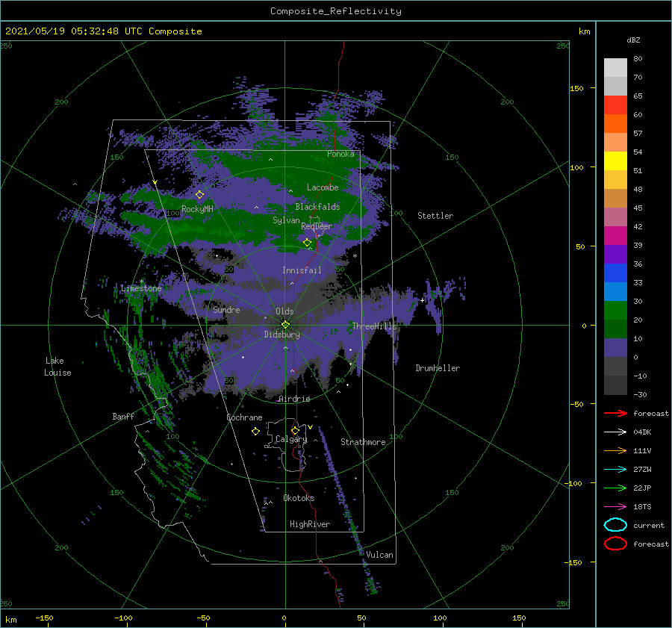Viewport: 672px width, 628px height.
Task: Click the magenta 18TS arrow icon
Action: (615, 507)
